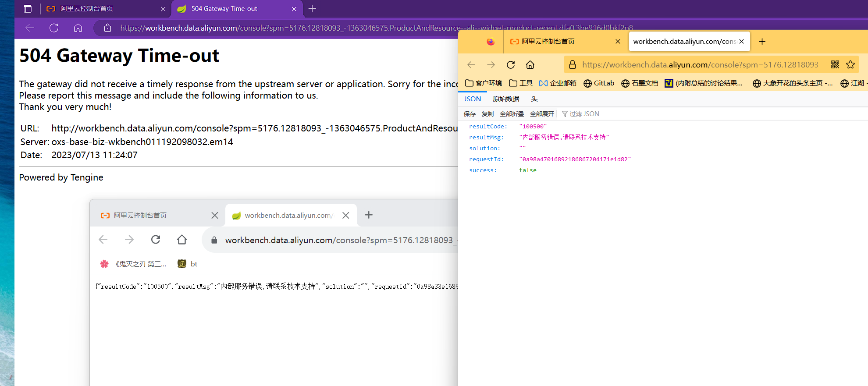Open the 企业邮箱 bookmark
This screenshot has height=386, width=868.
tap(558, 83)
